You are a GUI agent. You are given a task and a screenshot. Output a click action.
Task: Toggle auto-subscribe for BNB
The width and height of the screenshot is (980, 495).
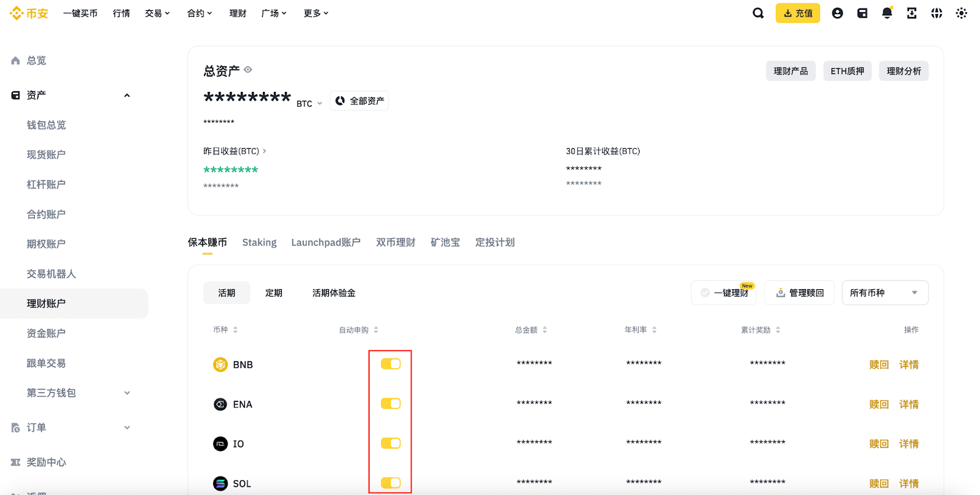[x=391, y=364]
